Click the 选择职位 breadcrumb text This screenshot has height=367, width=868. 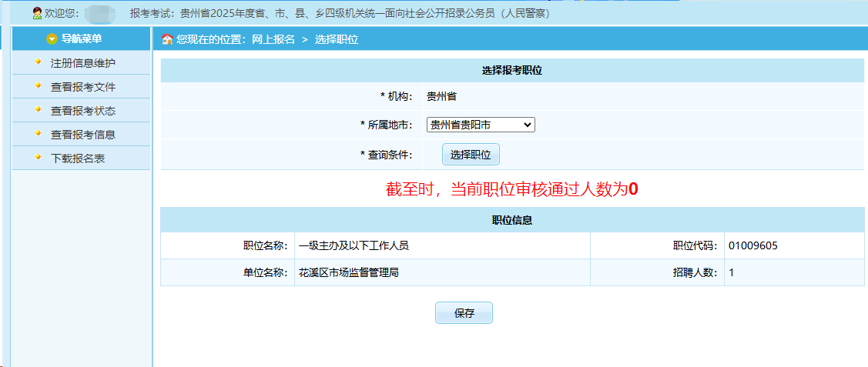337,39
